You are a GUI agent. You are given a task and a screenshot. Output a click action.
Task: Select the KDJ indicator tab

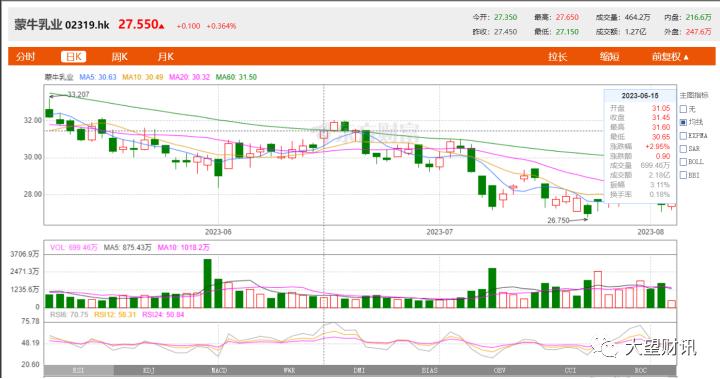coord(149,370)
